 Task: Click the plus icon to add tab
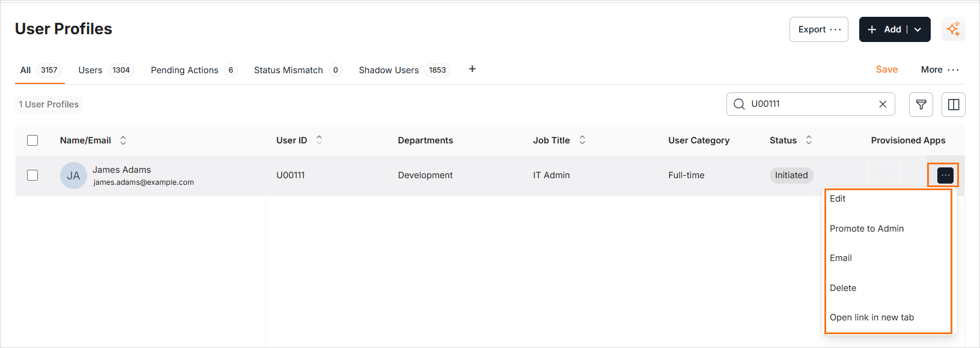click(472, 69)
